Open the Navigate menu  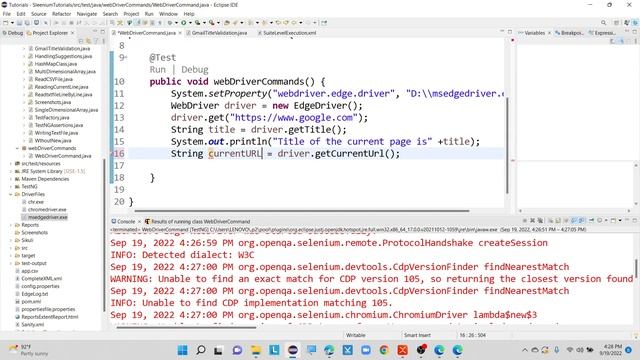coord(87,14)
